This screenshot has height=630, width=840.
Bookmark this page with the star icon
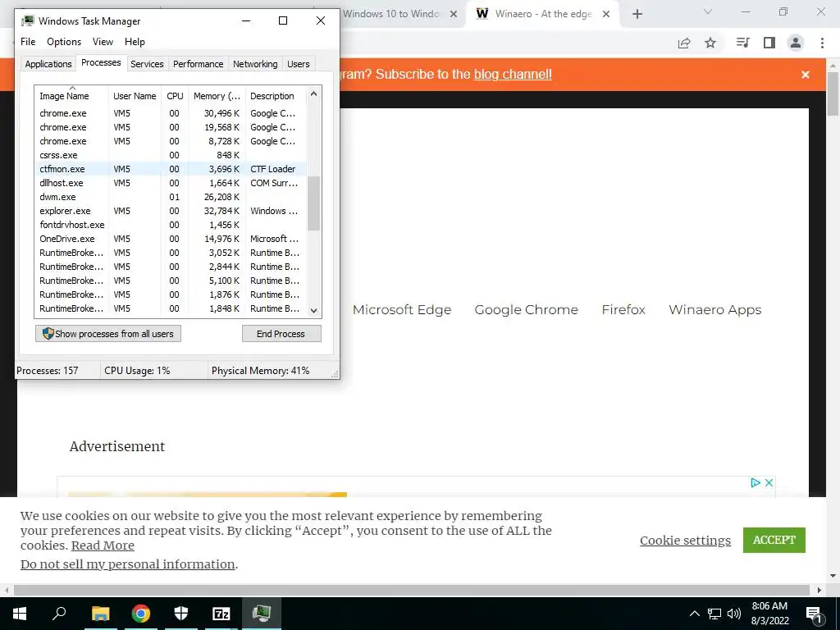710,43
